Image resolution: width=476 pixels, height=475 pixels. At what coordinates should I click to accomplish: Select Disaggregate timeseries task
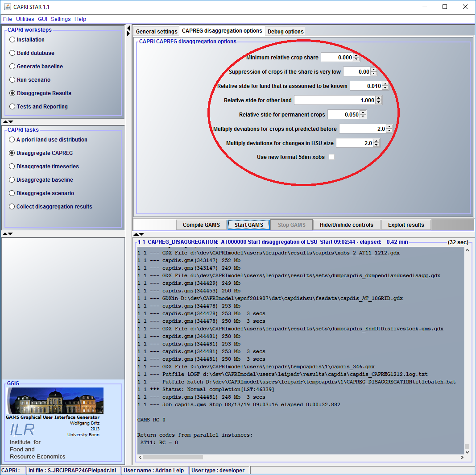pos(12,167)
